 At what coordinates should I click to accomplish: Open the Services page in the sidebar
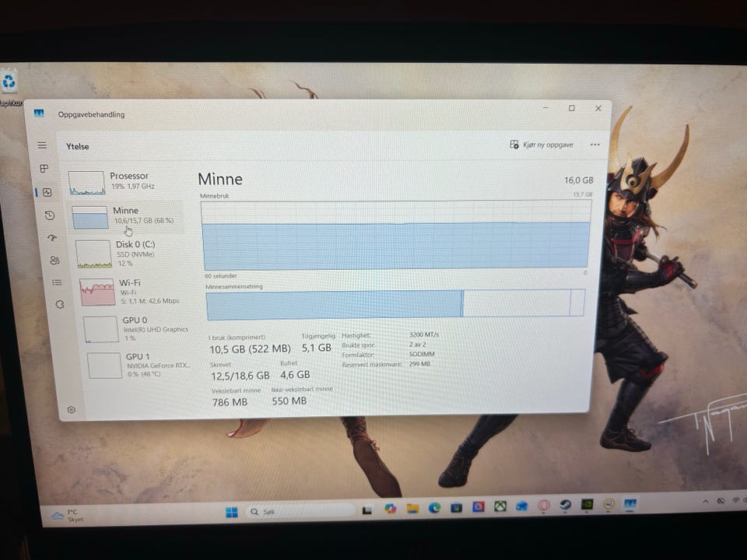pos(60,304)
